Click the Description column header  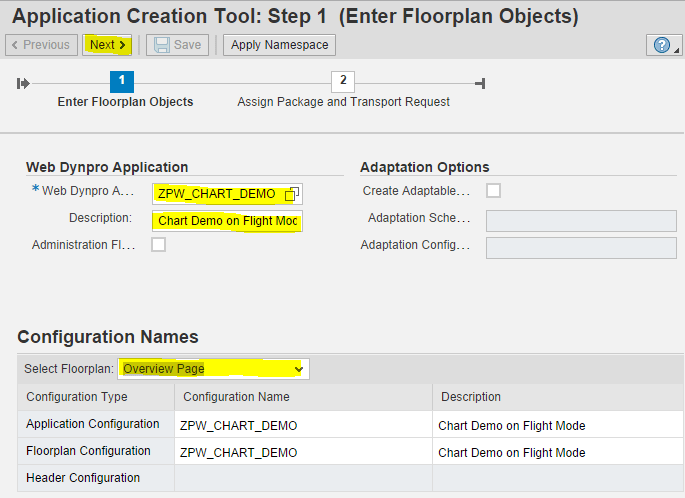coord(558,397)
